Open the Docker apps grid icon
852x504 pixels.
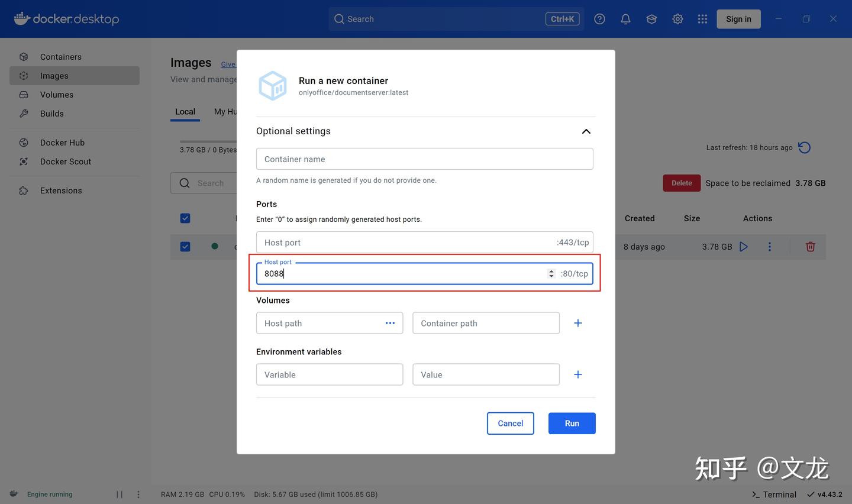(x=702, y=18)
